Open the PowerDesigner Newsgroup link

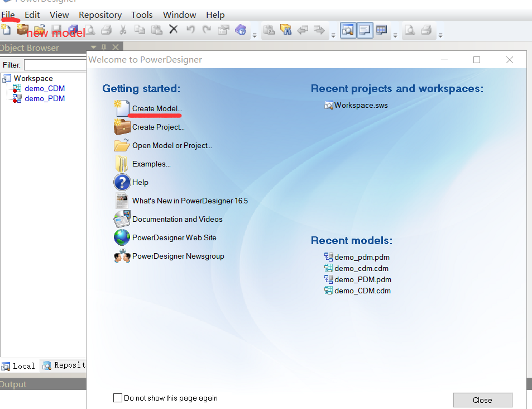pos(178,256)
